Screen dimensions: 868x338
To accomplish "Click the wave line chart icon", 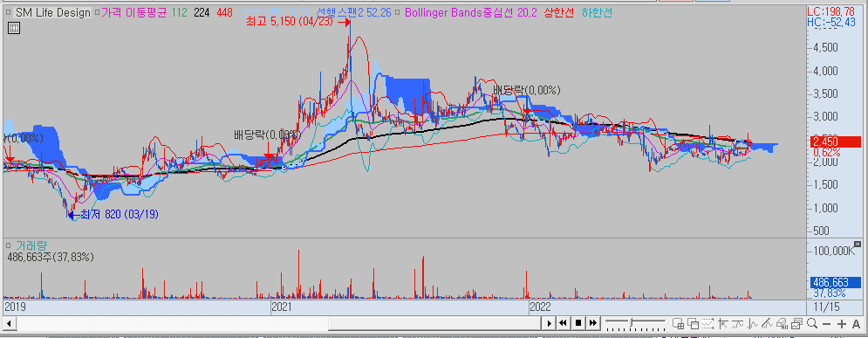I will click(x=737, y=323).
